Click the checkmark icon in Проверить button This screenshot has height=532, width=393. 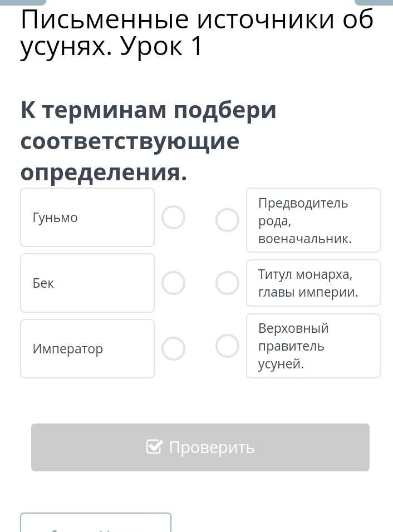[154, 447]
